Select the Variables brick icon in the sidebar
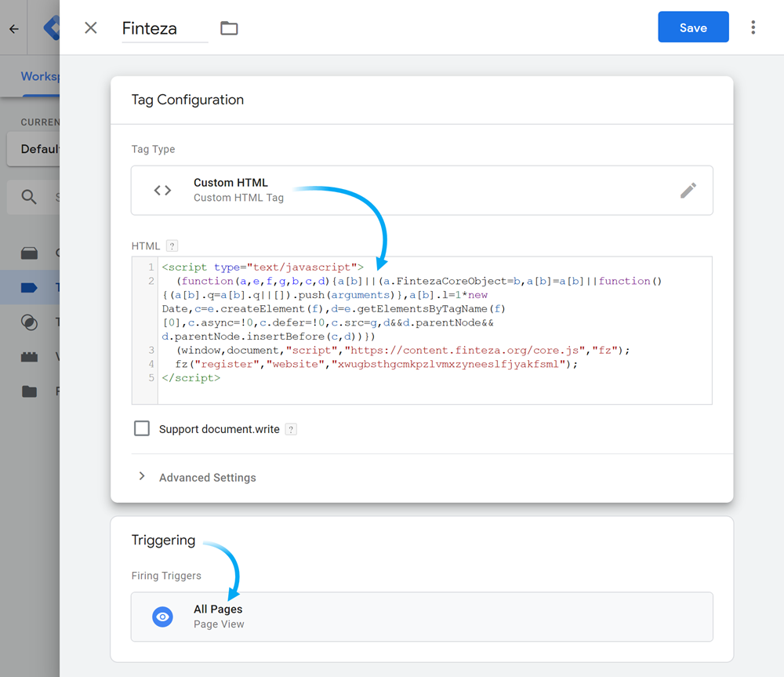Image resolution: width=784 pixels, height=677 pixels. 29,357
